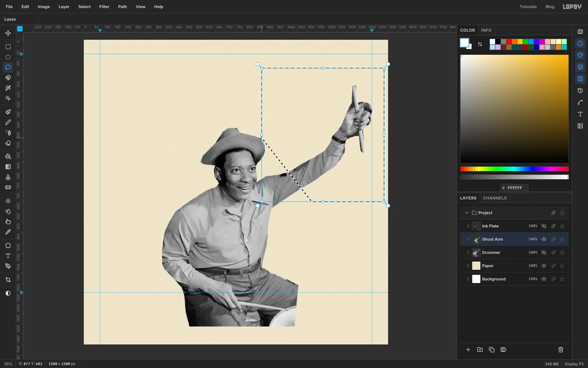Adjust the hue slider bar
This screenshot has width=588, height=368.
pyautogui.click(x=514, y=169)
